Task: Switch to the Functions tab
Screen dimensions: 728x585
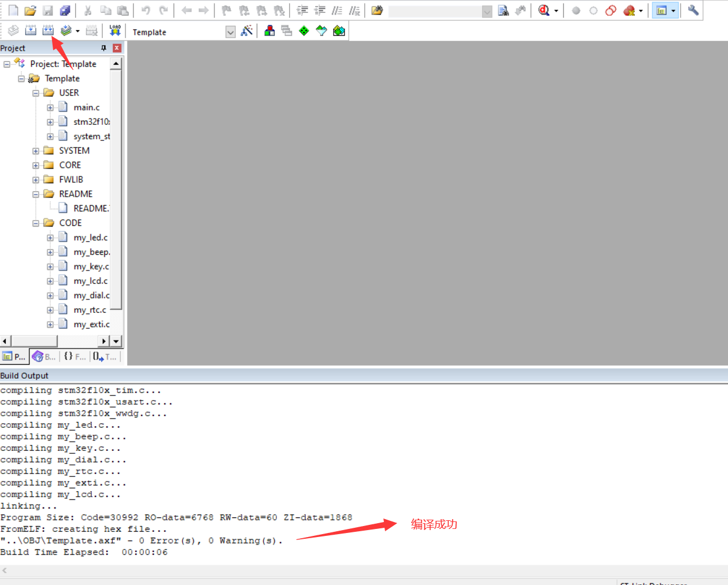Action: (x=75, y=357)
